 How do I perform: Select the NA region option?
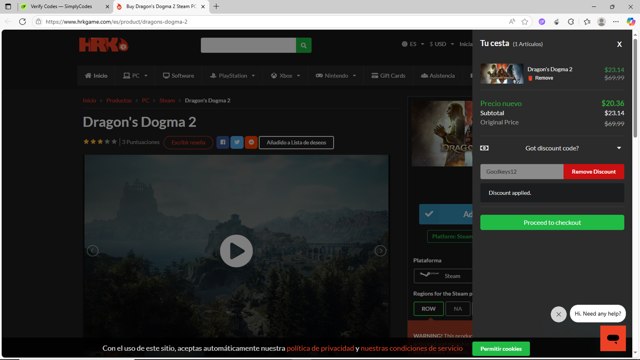point(458,309)
